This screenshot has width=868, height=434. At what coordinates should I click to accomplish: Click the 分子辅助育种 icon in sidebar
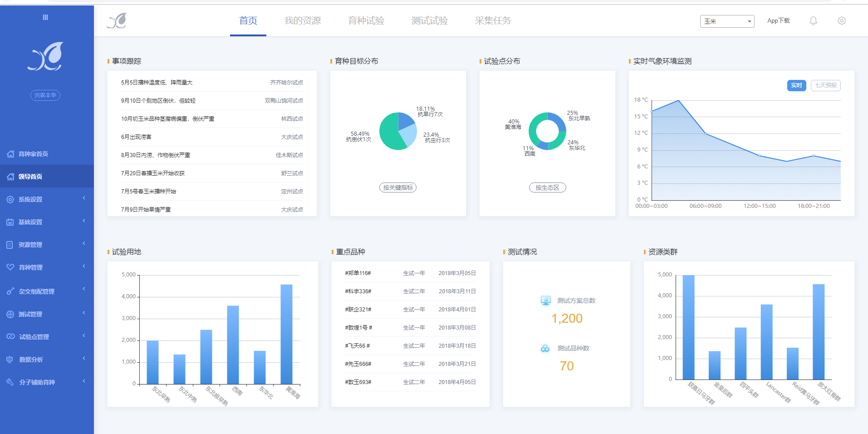(x=10, y=382)
